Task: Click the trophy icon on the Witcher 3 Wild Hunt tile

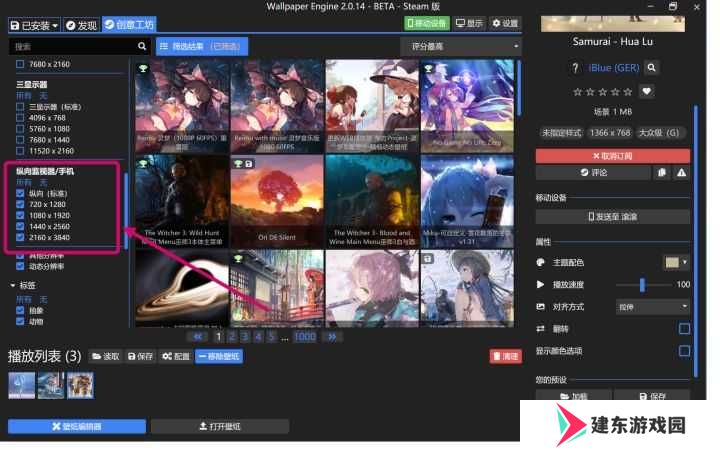Action: point(143,164)
